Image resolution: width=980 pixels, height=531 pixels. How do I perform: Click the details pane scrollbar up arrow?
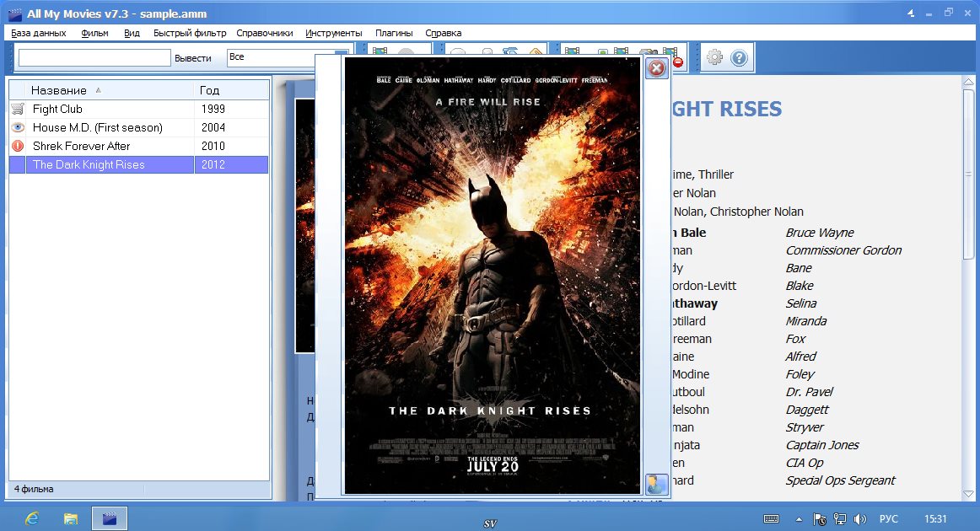pyautogui.click(x=969, y=82)
